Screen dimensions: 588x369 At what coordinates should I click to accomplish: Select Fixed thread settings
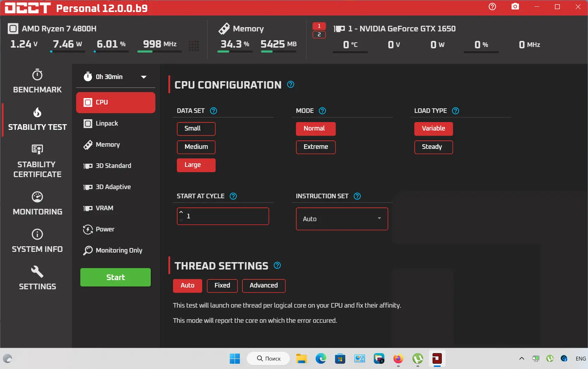coord(222,286)
